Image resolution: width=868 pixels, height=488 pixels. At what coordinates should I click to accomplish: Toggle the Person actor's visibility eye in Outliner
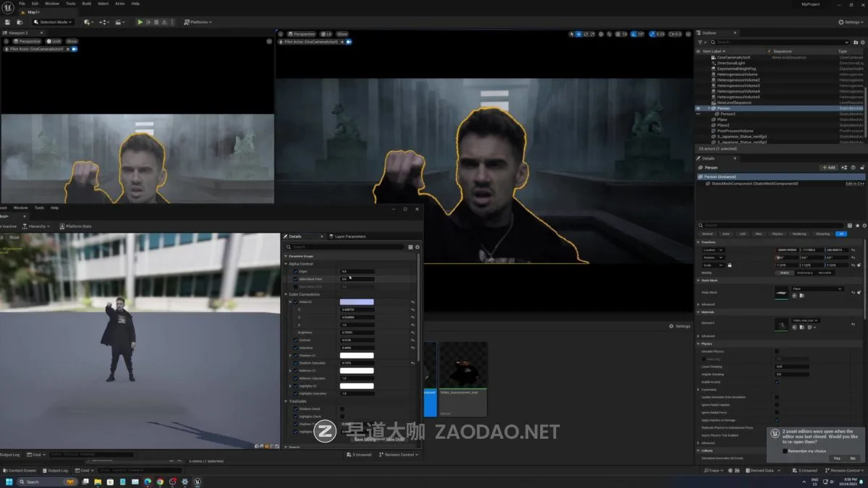click(x=699, y=108)
